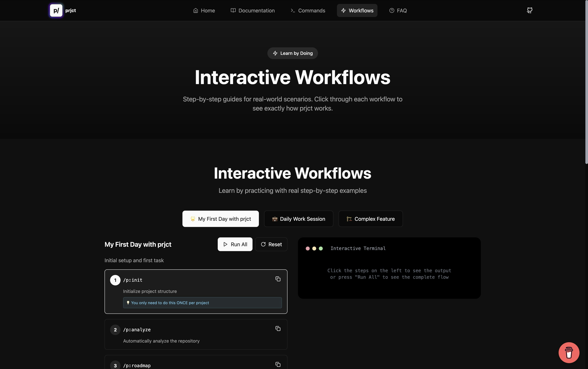Image resolution: width=588 pixels, height=369 pixels.
Task: Open the GitHub repository icon
Action: click(x=529, y=10)
